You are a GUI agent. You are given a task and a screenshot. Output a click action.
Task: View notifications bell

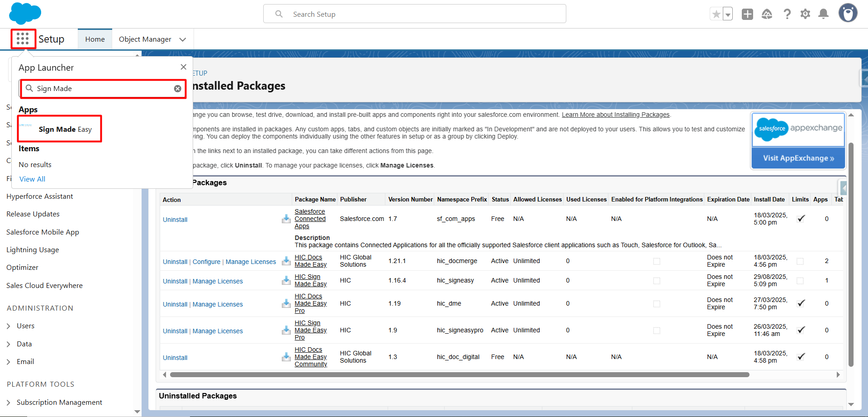tap(824, 14)
